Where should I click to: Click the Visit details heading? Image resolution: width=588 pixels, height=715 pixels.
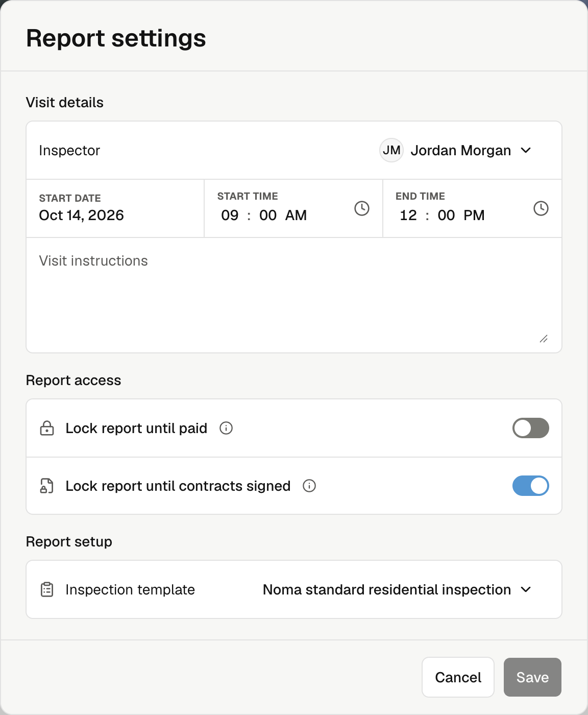point(65,102)
